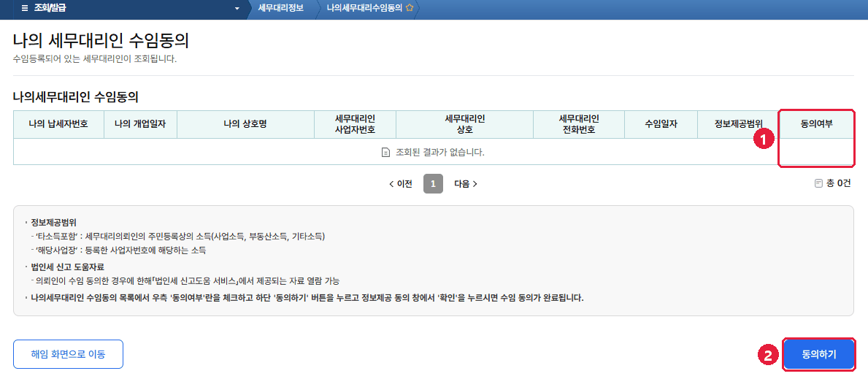Click the 나의세무대리인 수임동의 section heading
Screen dimensions: 868x379
click(x=75, y=98)
